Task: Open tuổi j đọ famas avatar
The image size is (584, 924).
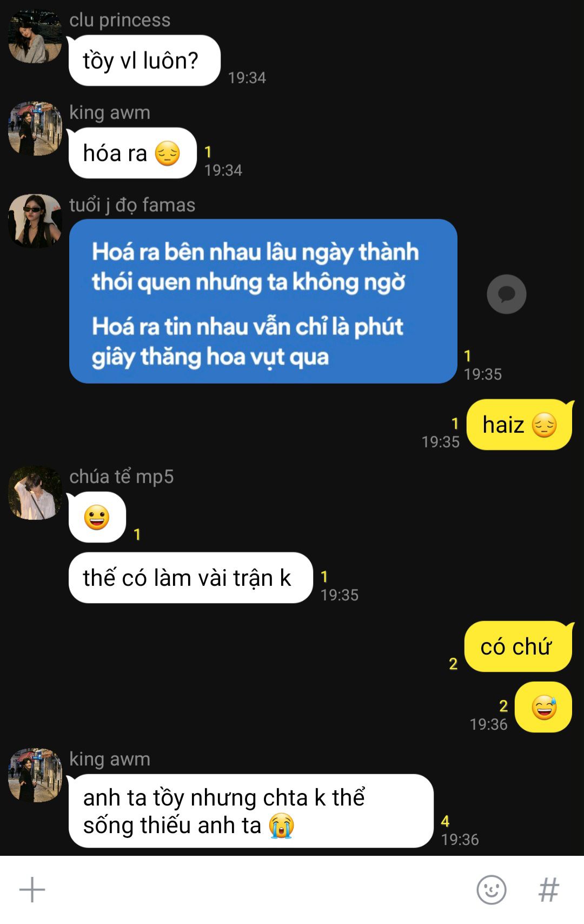Action: click(x=35, y=221)
